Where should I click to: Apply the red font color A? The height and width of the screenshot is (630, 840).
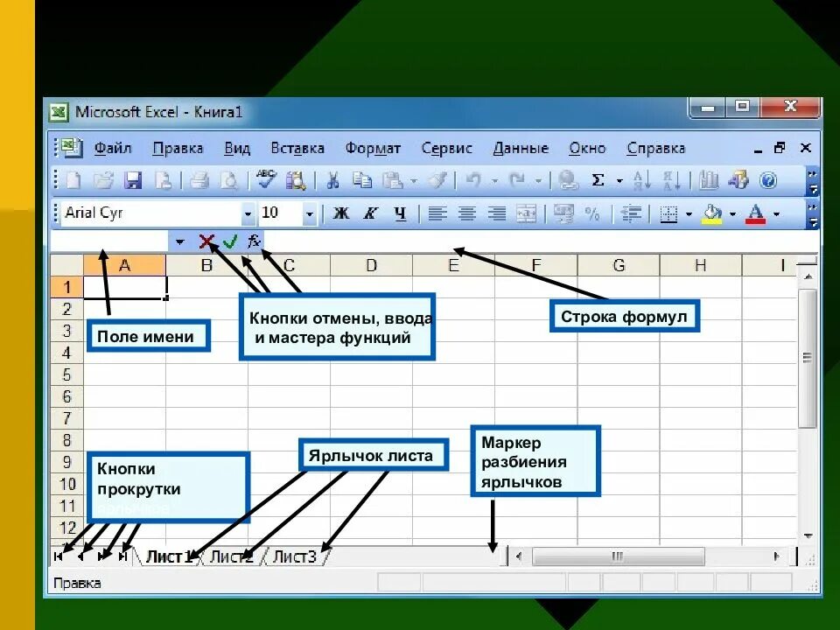(756, 214)
